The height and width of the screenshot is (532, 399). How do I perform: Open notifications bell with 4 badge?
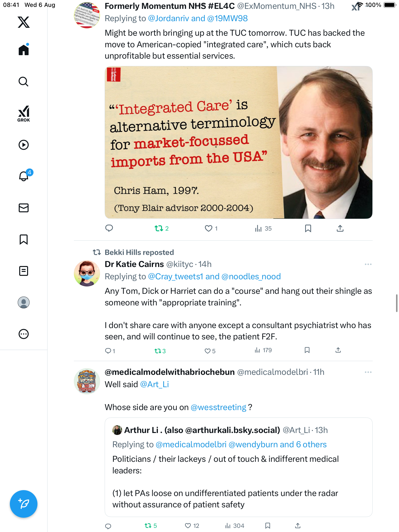24,176
